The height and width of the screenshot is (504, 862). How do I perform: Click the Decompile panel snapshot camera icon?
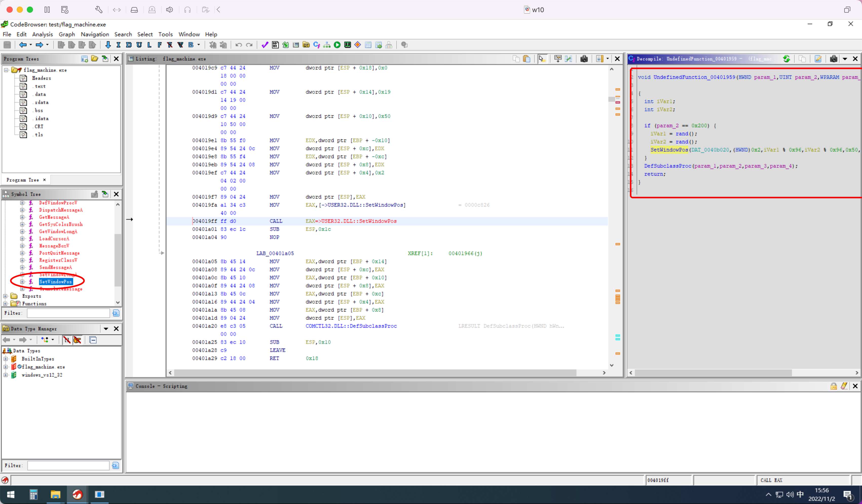(x=834, y=59)
